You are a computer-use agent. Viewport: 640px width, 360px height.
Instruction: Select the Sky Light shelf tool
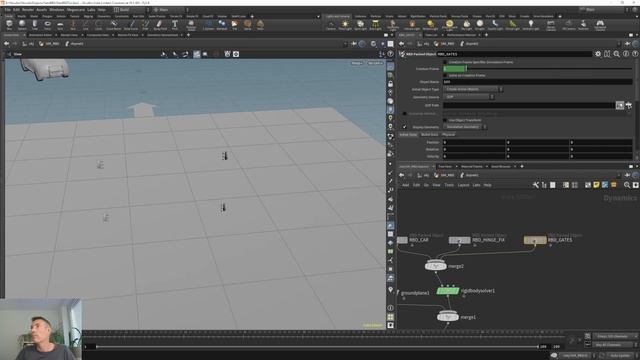coord(466,25)
